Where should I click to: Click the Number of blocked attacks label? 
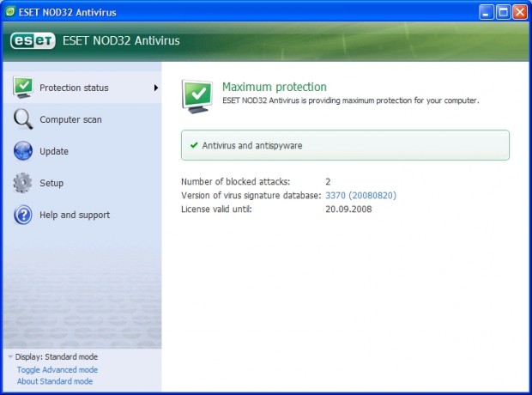235,182
